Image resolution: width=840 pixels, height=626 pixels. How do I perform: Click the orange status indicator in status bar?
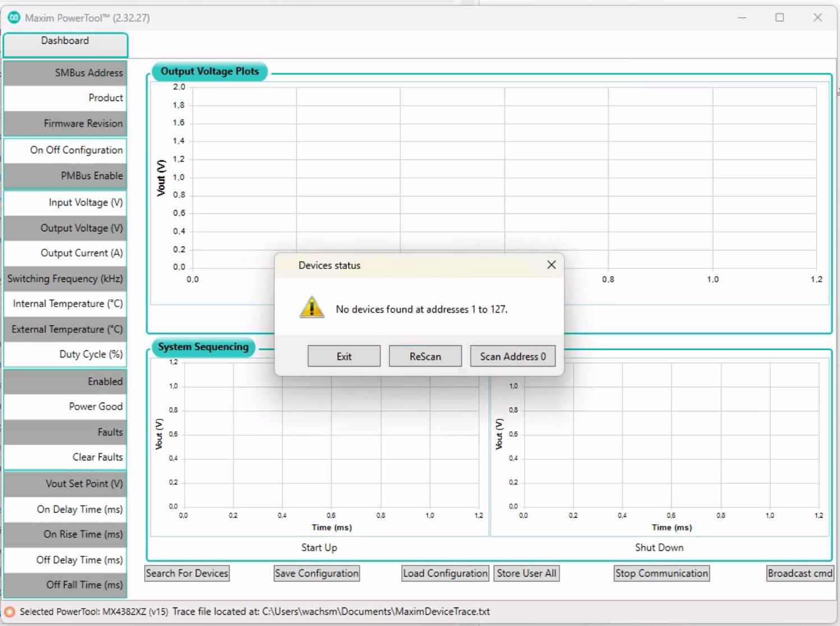click(x=10, y=611)
